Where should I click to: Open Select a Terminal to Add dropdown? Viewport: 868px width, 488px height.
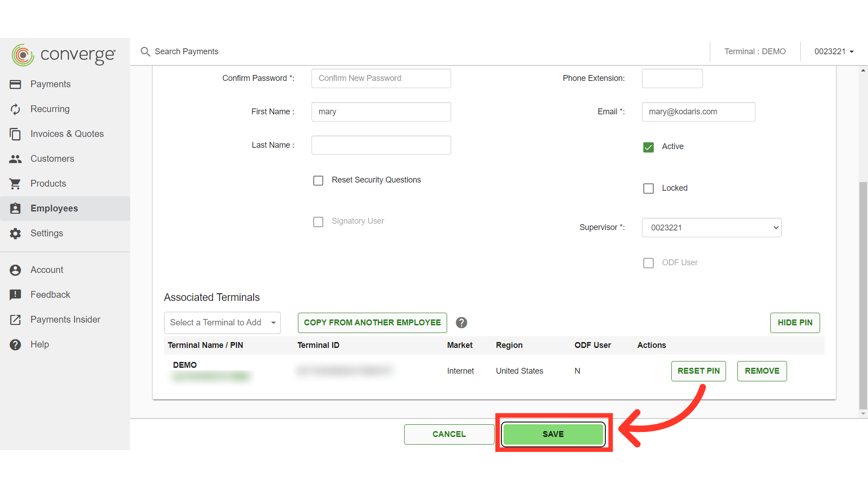pos(222,323)
